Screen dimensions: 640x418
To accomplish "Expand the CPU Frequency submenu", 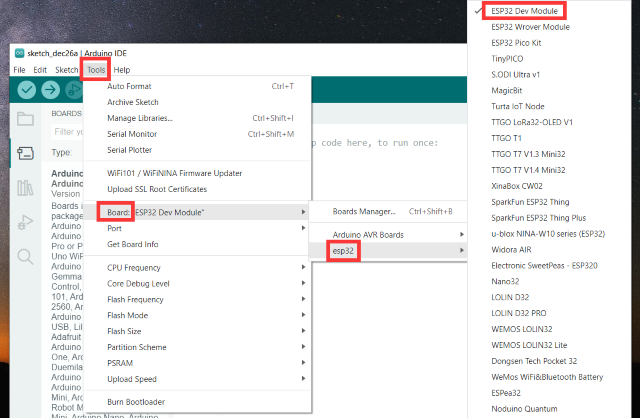I will click(198, 267).
